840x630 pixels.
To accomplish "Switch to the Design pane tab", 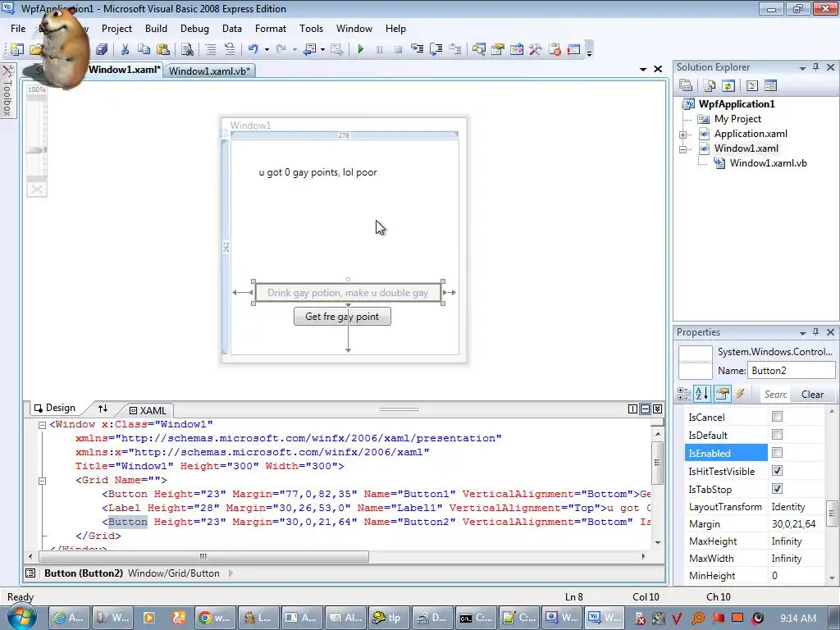I will click(55, 409).
